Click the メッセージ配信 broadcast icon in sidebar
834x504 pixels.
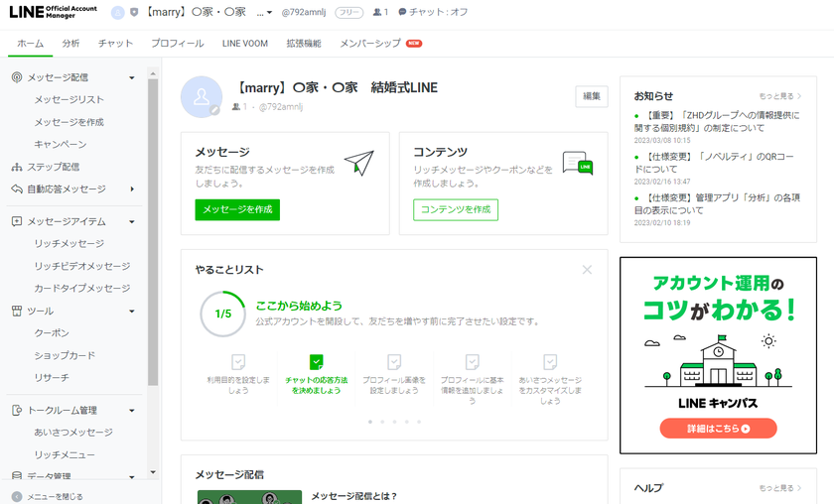17,77
